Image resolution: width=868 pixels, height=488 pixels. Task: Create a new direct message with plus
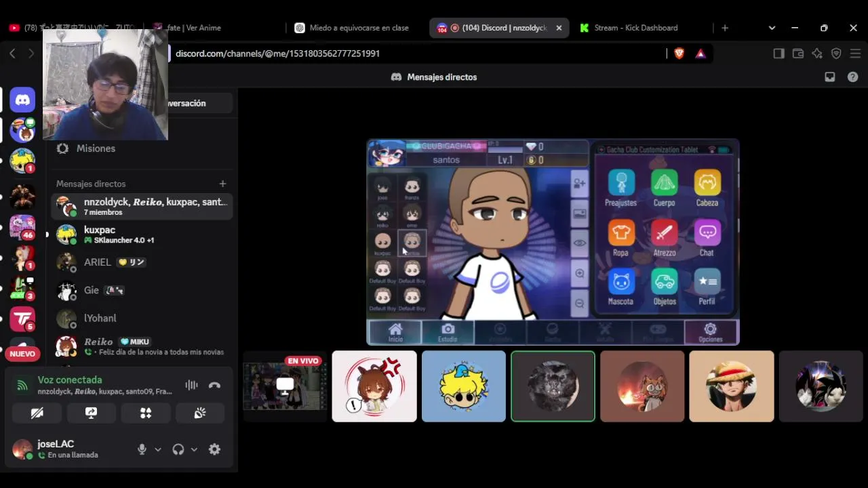coord(222,184)
